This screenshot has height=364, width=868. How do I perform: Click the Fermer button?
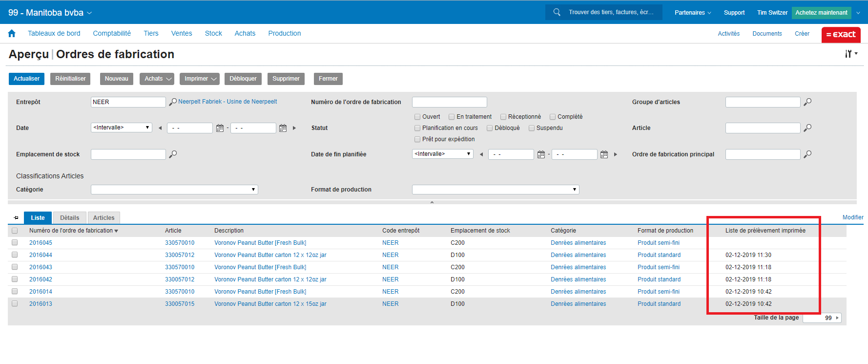pos(328,79)
